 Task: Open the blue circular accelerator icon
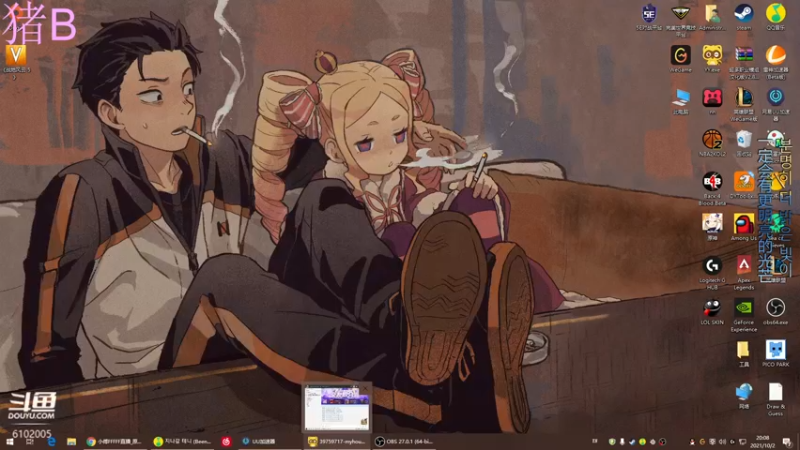click(776, 104)
